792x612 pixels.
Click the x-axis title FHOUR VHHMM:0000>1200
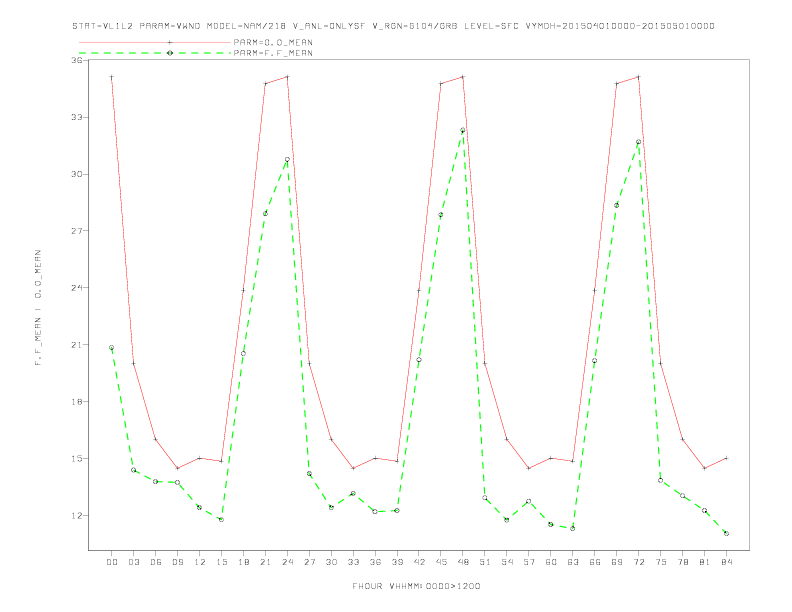[416, 586]
